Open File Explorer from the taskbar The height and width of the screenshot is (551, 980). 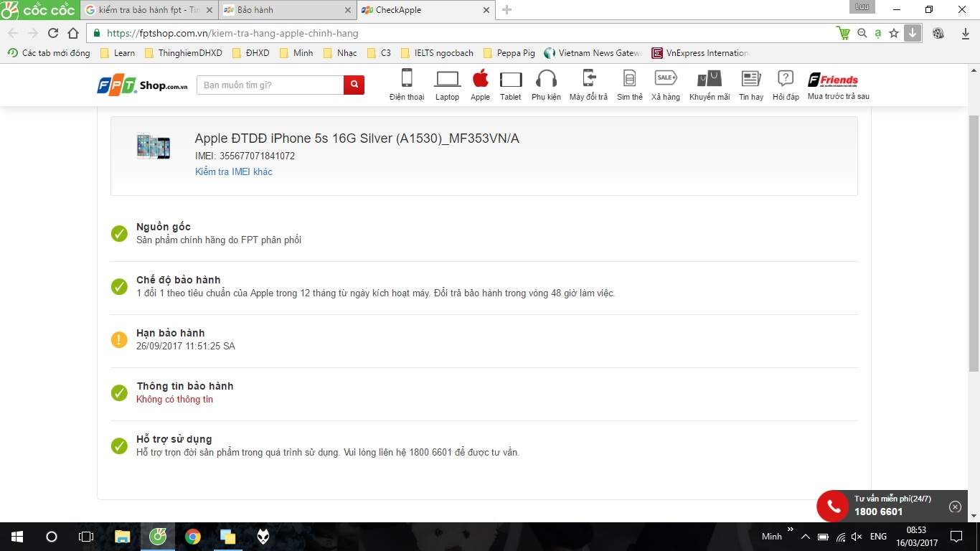coord(122,537)
